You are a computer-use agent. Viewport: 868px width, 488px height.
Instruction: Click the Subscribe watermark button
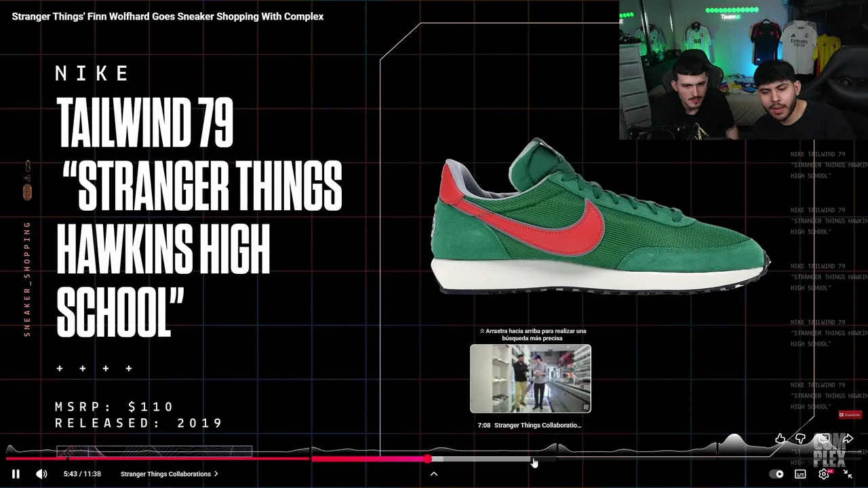[850, 415]
